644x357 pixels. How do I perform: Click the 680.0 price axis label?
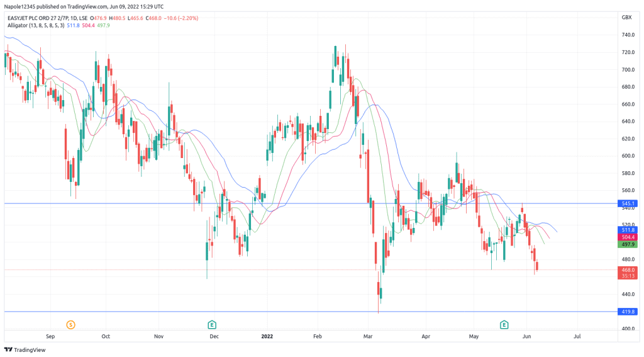(x=628, y=87)
